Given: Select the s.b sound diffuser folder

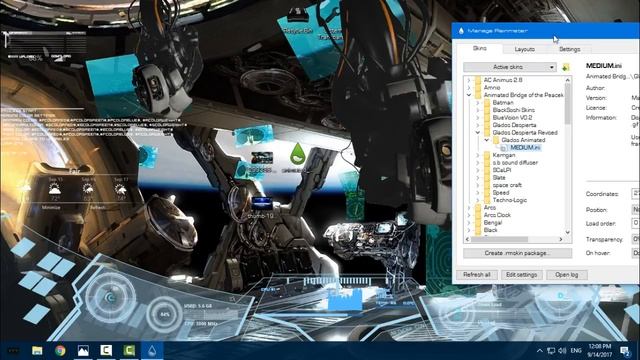Looking at the screenshot, I should click(x=515, y=162).
